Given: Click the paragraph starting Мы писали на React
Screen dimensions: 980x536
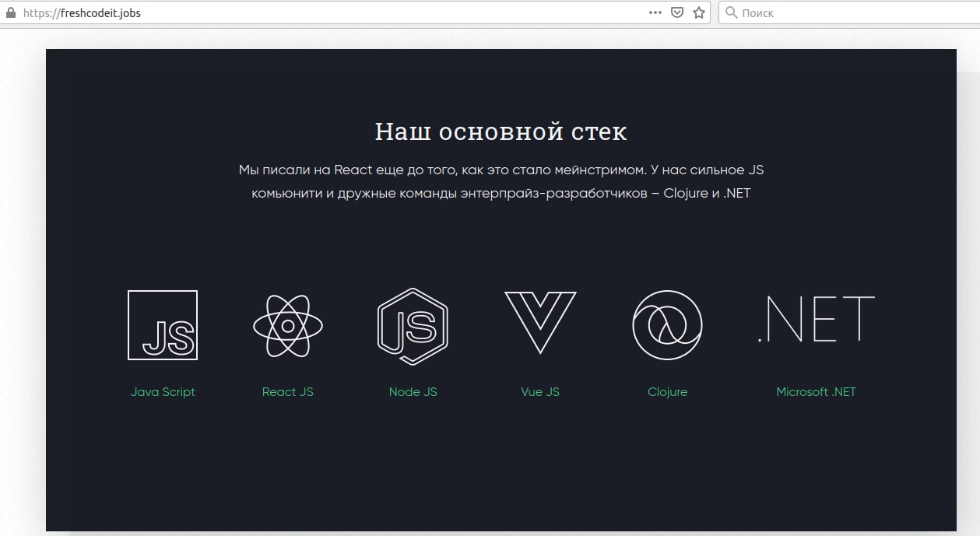Looking at the screenshot, I should [501, 181].
